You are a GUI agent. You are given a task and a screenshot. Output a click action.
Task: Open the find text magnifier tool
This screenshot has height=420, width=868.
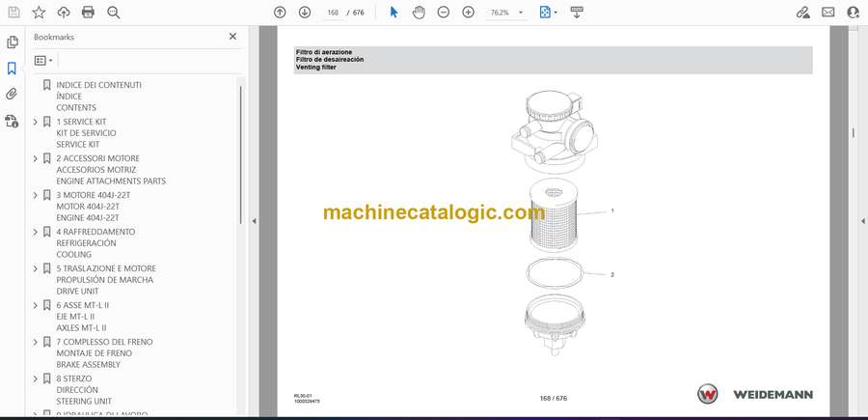point(114,13)
